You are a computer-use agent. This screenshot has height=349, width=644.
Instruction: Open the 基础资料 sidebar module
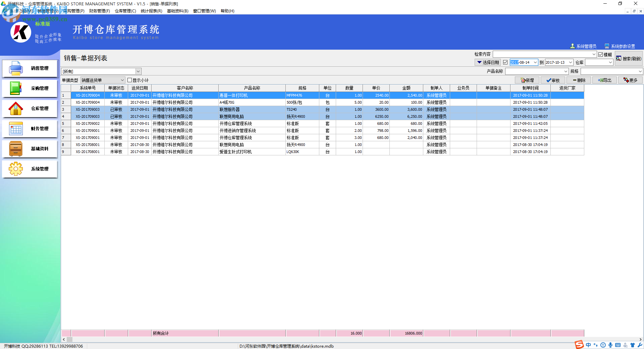point(30,149)
